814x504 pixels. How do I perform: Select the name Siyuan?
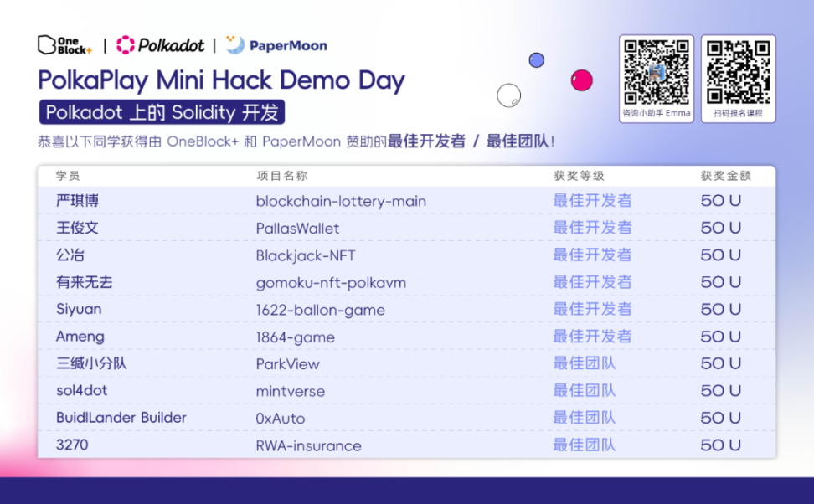point(79,310)
